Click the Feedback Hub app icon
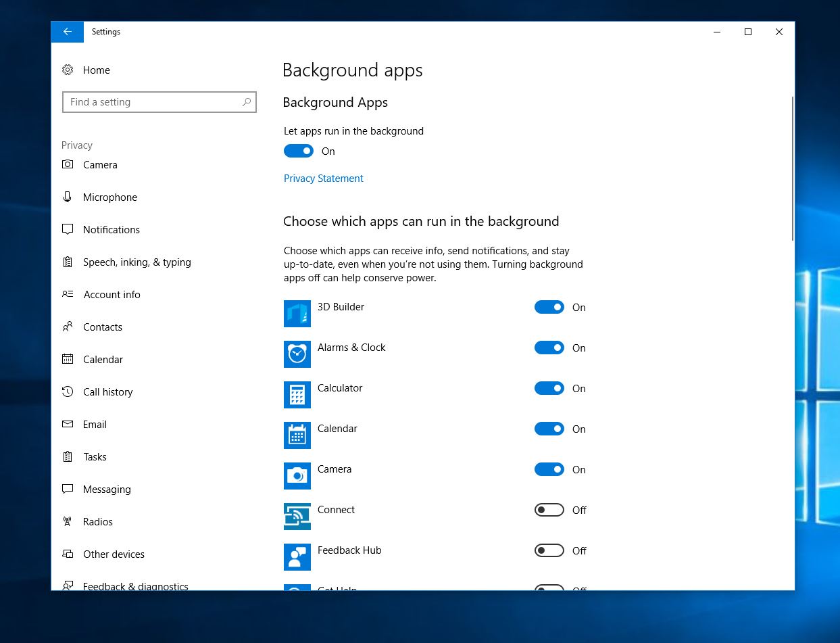The height and width of the screenshot is (643, 840). click(297, 557)
